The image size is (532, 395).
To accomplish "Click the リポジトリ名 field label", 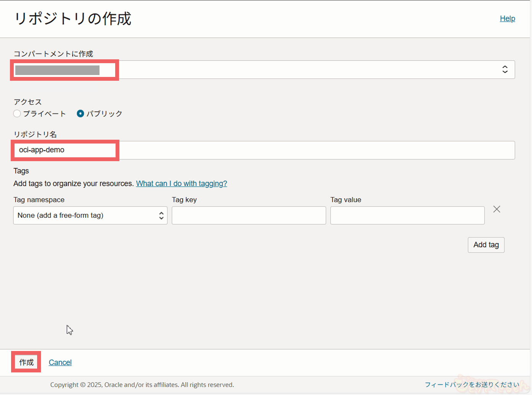I will [35, 134].
